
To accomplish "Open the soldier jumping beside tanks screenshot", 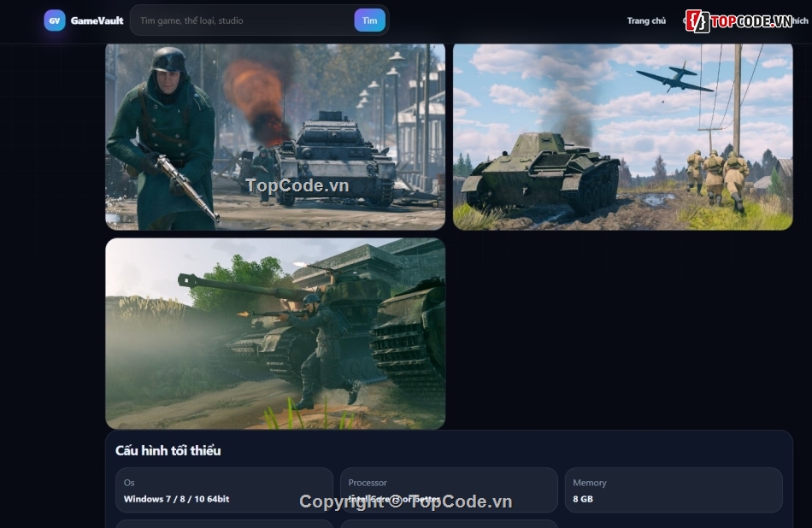I will click(x=275, y=333).
